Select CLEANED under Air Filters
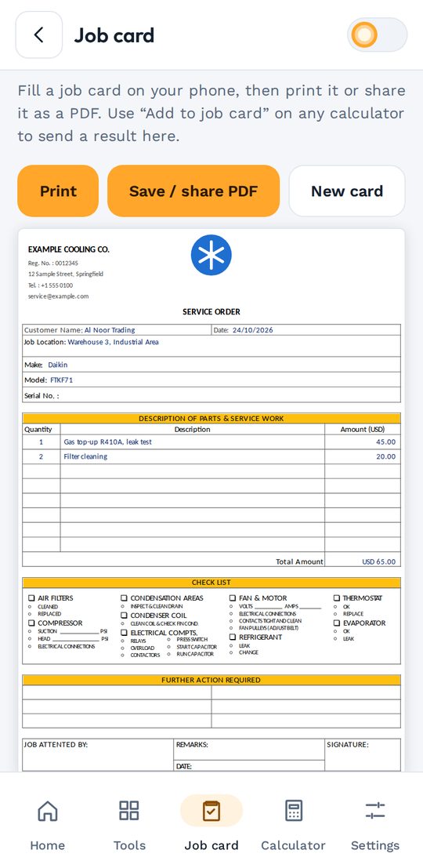This screenshot has width=423, height=868. (x=44, y=607)
